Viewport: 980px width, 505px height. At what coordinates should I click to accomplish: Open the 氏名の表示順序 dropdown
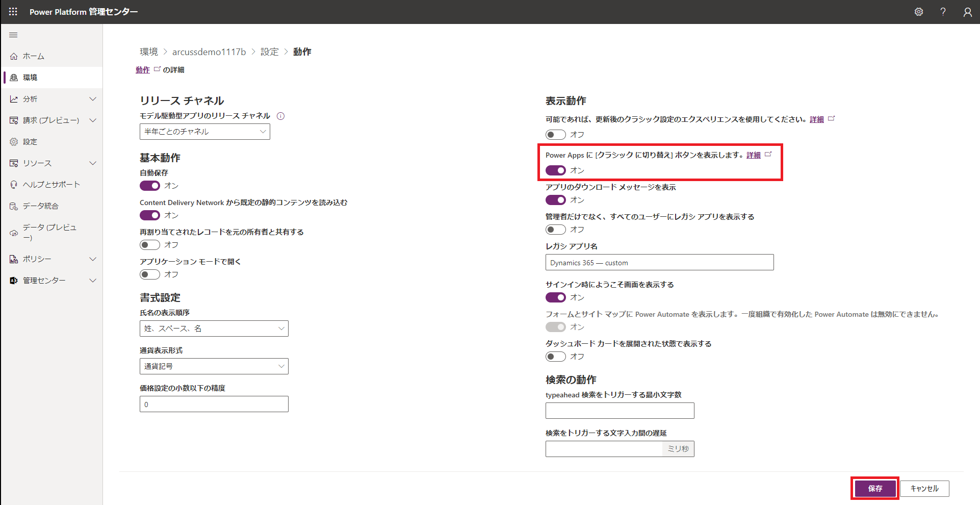214,329
